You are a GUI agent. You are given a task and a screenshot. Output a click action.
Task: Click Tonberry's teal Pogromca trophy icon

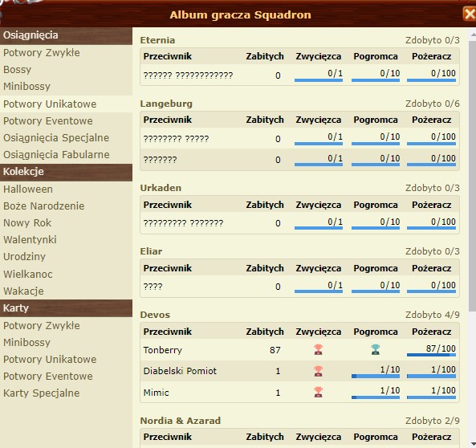pos(375,349)
